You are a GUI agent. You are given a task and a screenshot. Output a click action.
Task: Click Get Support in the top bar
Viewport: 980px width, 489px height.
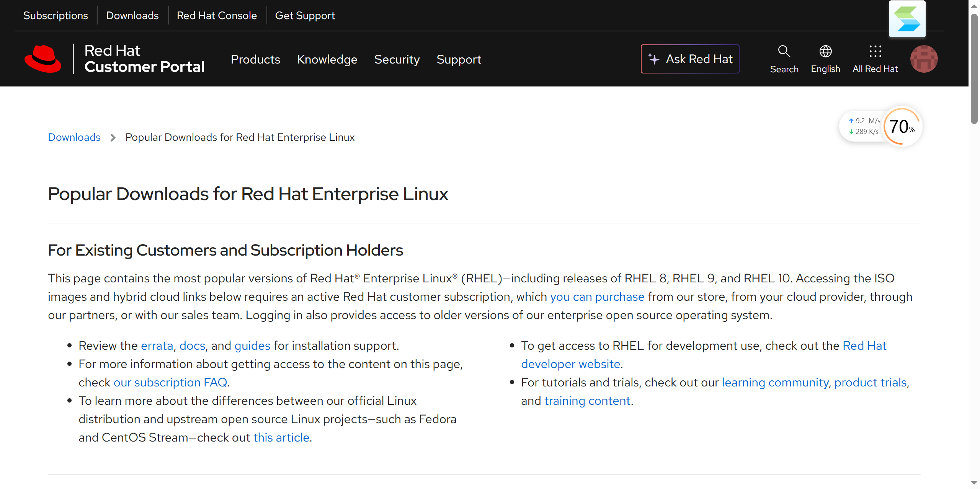pyautogui.click(x=305, y=15)
